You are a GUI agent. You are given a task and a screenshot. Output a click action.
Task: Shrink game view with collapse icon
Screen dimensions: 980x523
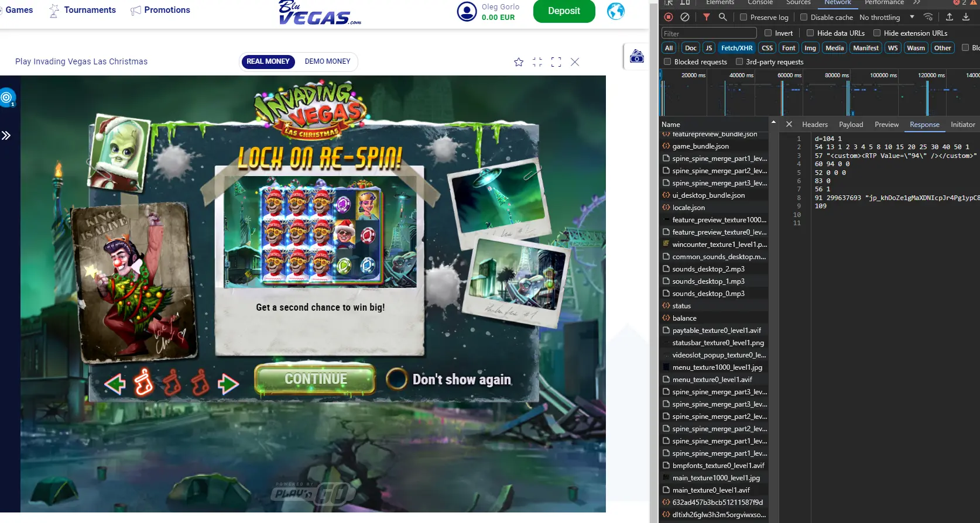click(537, 62)
